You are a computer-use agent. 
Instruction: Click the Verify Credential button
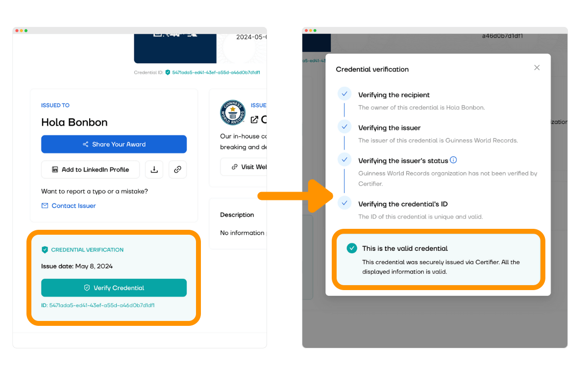point(114,288)
